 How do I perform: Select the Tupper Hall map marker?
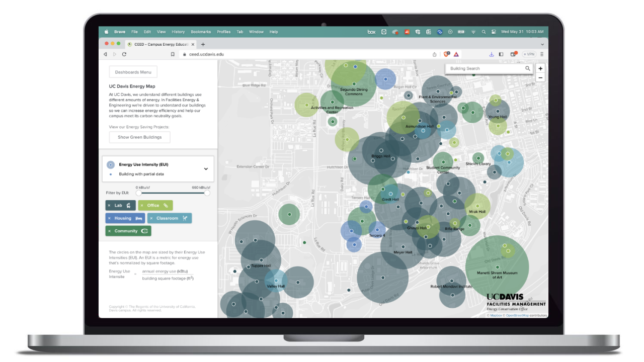pos(261,259)
